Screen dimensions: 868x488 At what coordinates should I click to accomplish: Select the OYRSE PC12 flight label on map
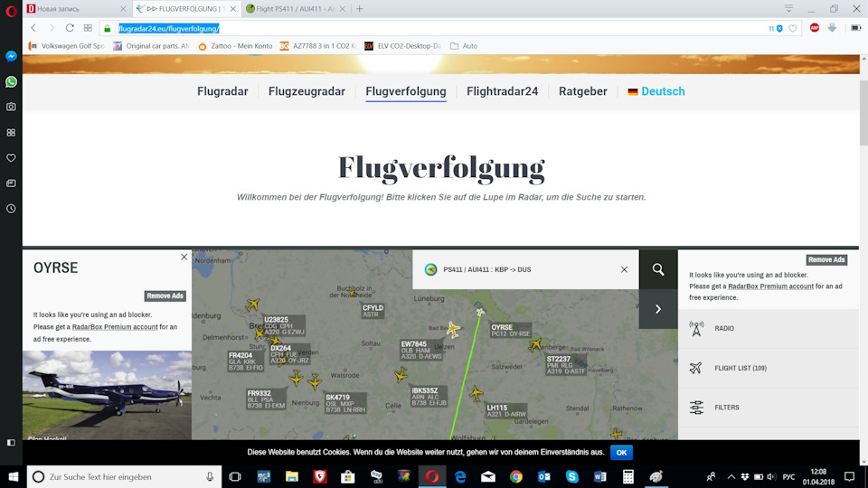510,331
